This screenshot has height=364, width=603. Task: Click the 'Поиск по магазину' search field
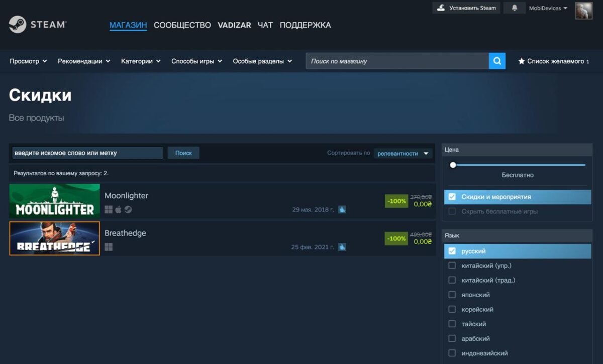(x=397, y=61)
